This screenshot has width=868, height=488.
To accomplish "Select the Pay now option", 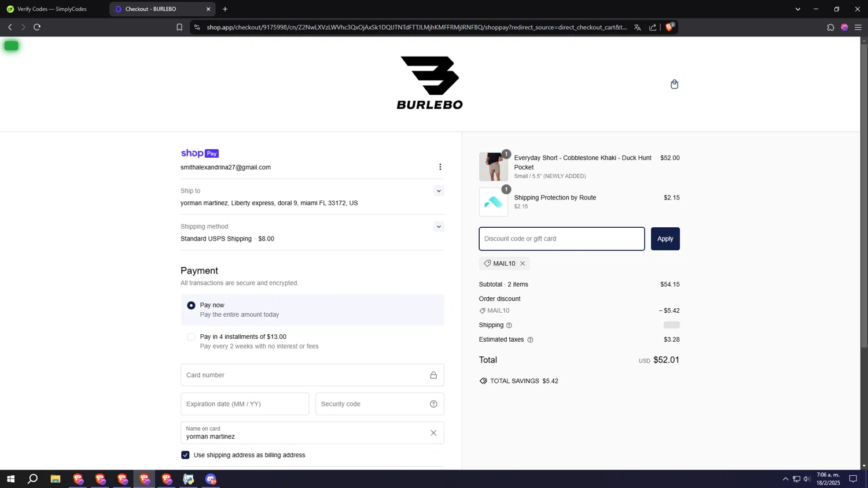I will (x=312, y=310).
